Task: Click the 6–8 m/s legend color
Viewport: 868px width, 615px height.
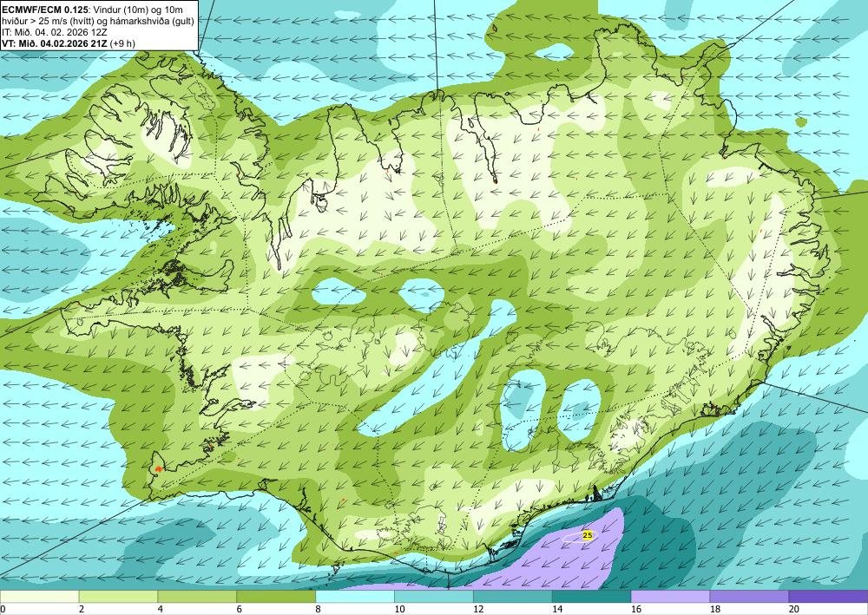Action: (x=276, y=596)
